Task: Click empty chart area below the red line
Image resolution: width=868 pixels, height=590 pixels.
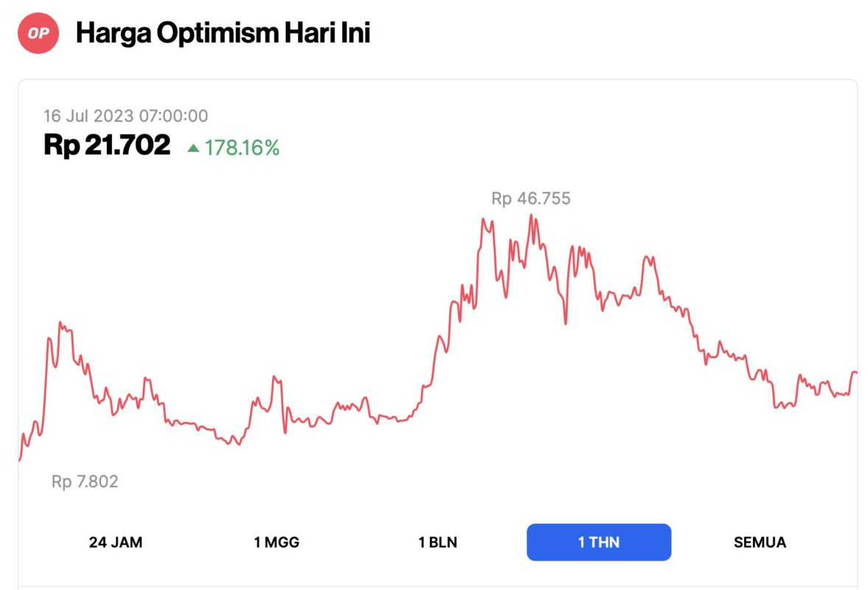Action: (x=442, y=472)
